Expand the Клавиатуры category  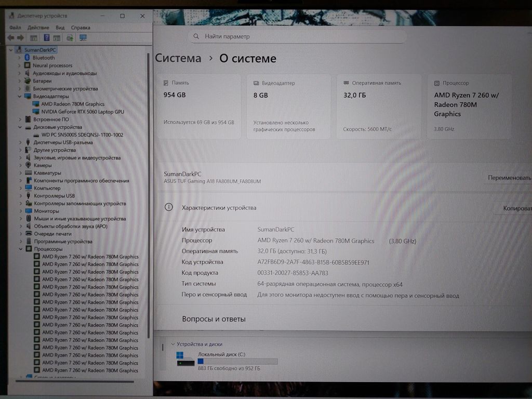click(20, 173)
